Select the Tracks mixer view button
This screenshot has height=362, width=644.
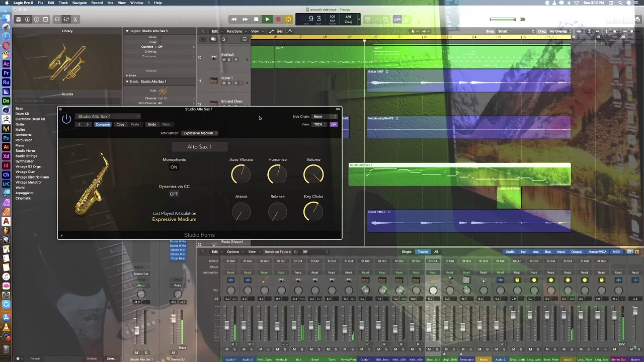coord(423,252)
